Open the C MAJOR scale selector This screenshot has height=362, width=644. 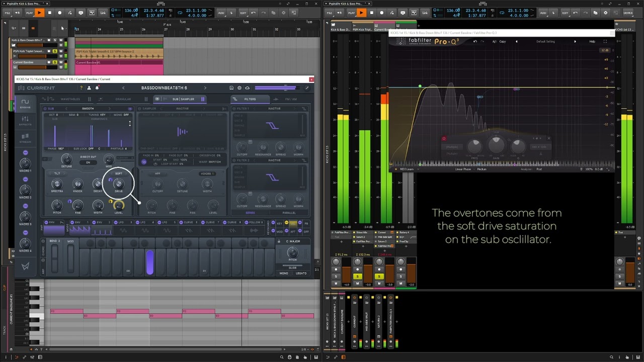click(x=293, y=241)
